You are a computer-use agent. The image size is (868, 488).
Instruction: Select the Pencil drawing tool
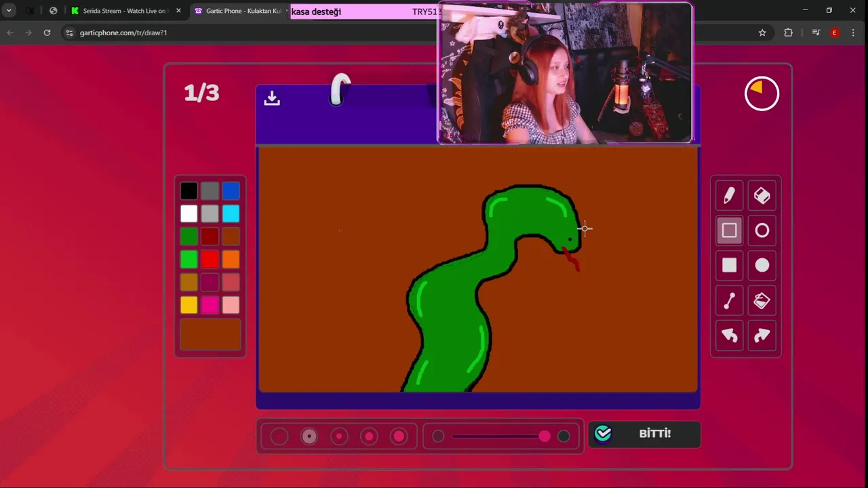[729, 196]
